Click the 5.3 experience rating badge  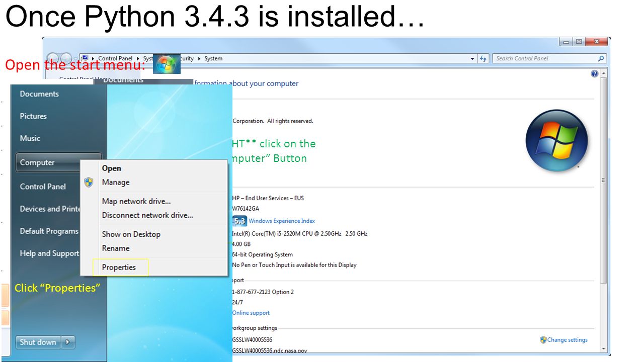(239, 221)
